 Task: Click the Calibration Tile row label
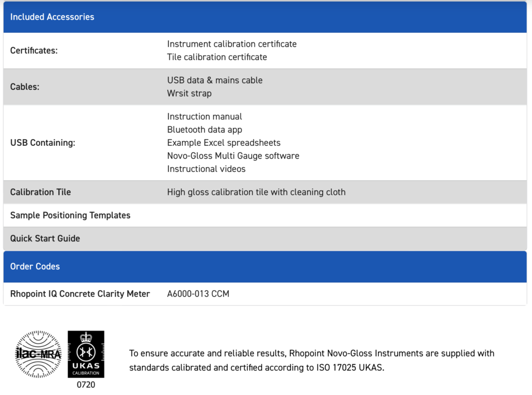(x=41, y=192)
